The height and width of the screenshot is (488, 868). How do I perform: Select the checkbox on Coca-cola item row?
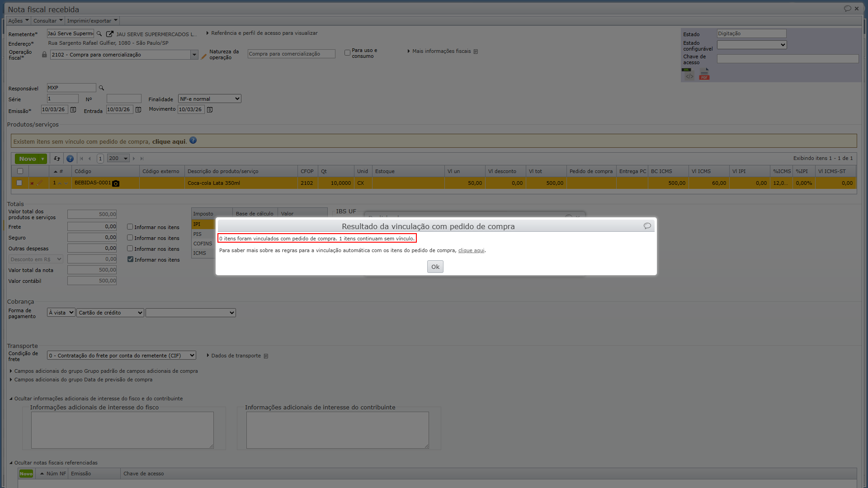19,183
